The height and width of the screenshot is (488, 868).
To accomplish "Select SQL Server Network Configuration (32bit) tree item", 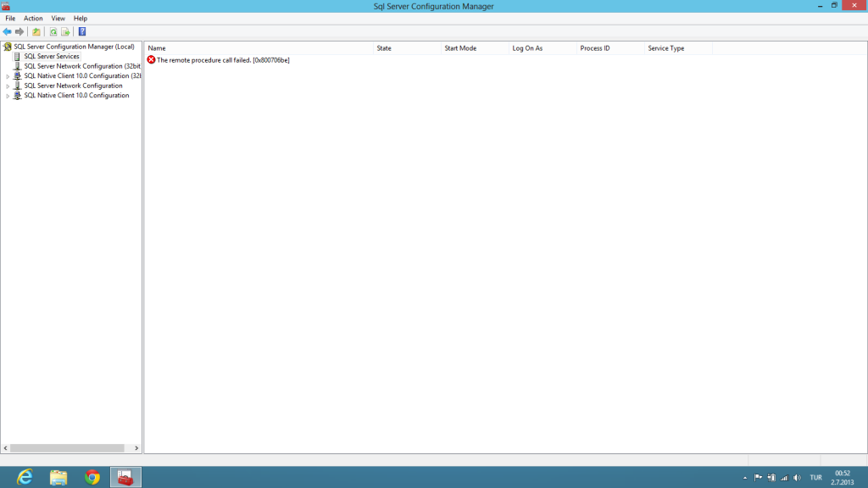I will click(x=82, y=66).
